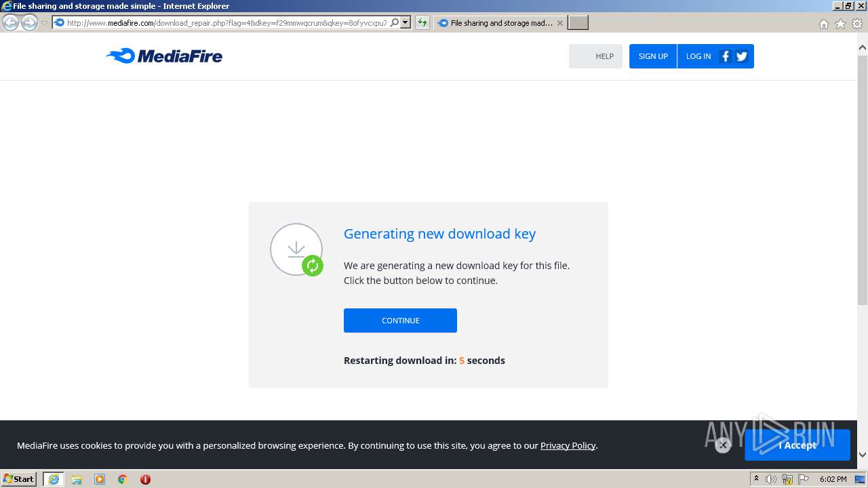Click Internet Explorer title bar icon
Viewport: 868px width, 488px height.
6,6
